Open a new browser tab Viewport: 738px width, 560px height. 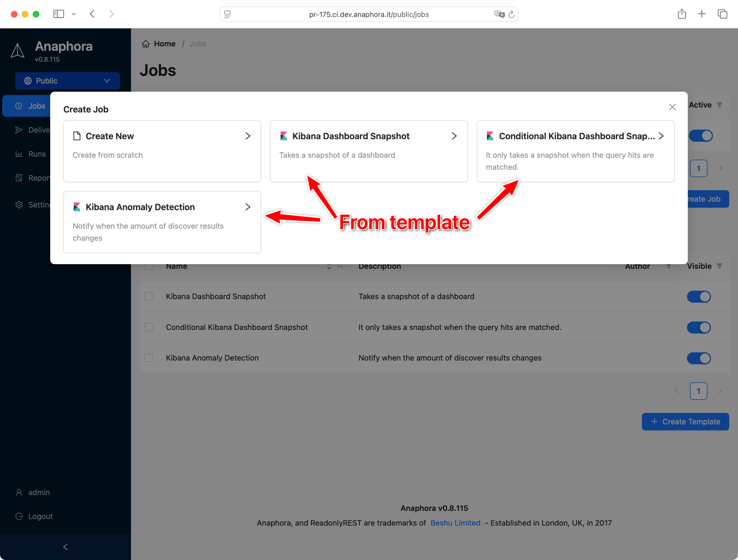pos(702,14)
